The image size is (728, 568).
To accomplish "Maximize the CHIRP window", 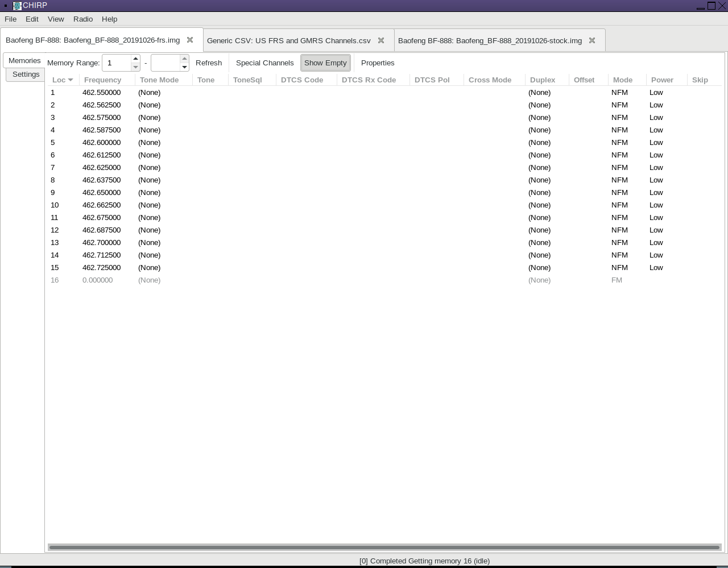I will pyautogui.click(x=712, y=6).
